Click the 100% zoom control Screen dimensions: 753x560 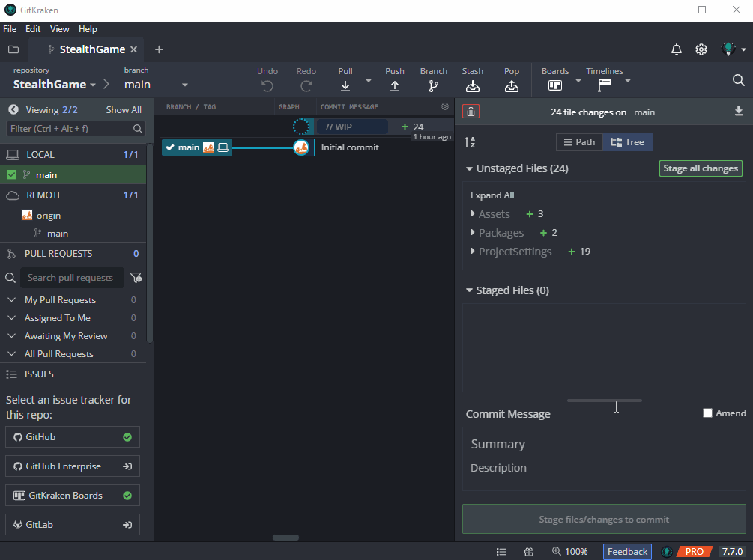coord(570,552)
